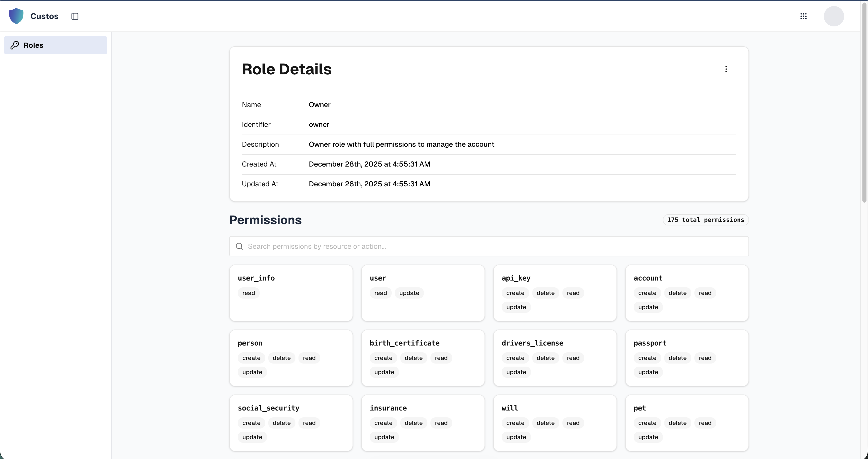Click delete tag under pet
The width and height of the screenshot is (868, 459).
(x=677, y=423)
